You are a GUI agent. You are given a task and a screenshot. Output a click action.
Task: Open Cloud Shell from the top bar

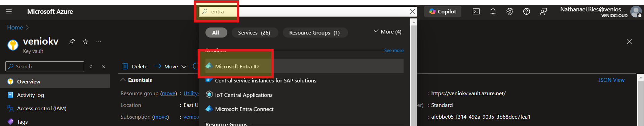(476, 11)
